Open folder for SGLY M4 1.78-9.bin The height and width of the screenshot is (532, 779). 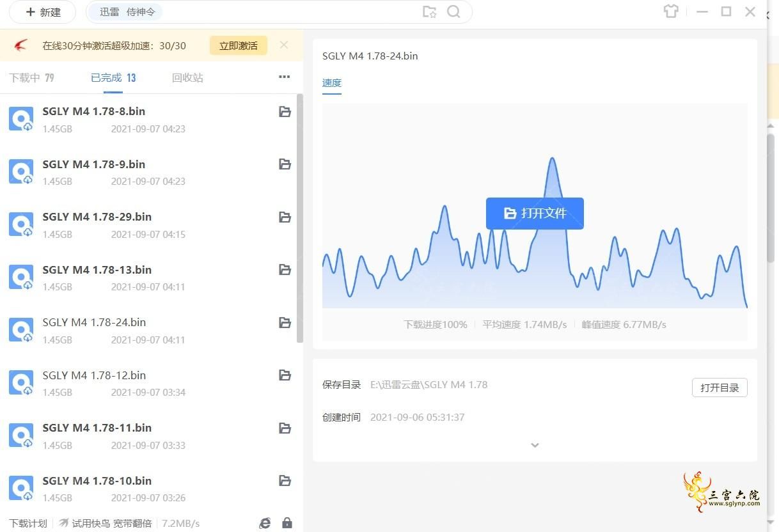click(x=285, y=164)
